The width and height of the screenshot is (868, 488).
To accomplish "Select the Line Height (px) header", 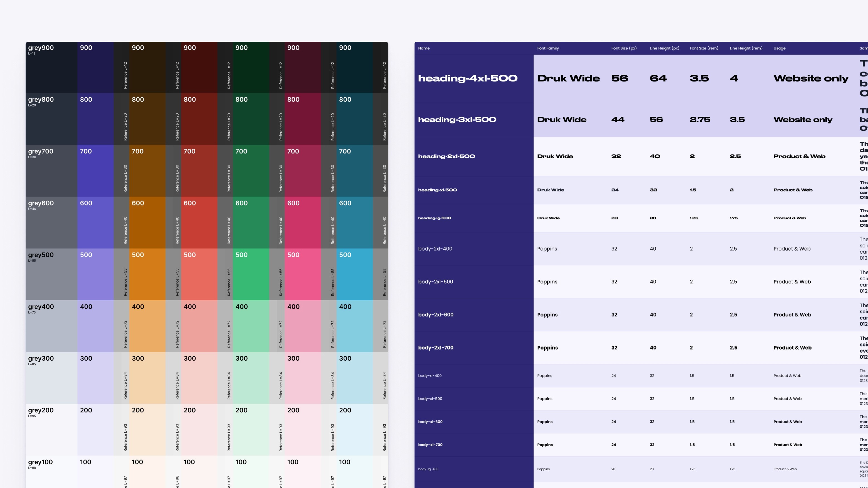I will click(x=664, y=48).
